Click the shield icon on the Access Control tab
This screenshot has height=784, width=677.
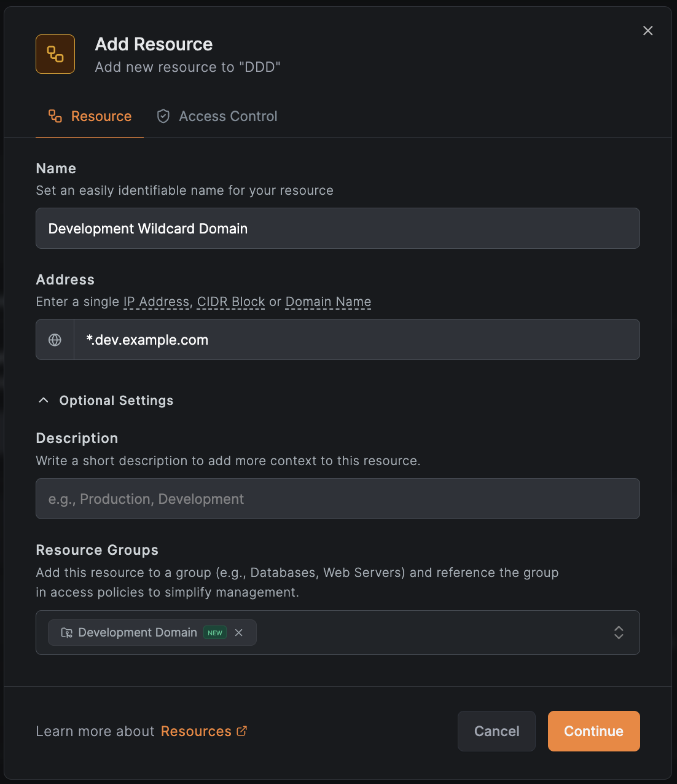coord(163,116)
